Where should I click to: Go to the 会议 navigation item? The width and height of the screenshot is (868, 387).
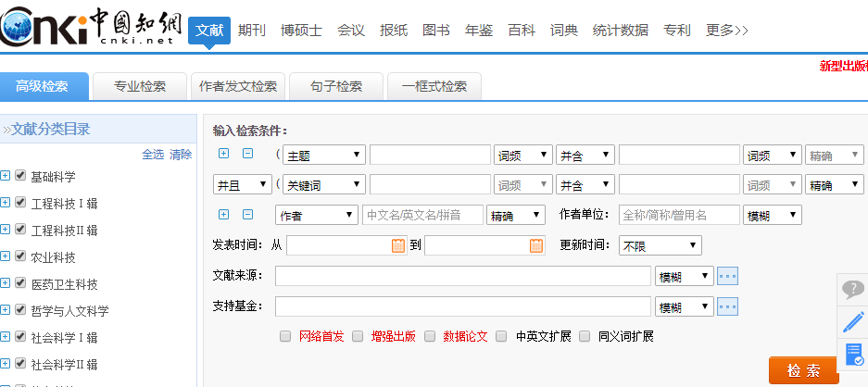pyautogui.click(x=351, y=30)
